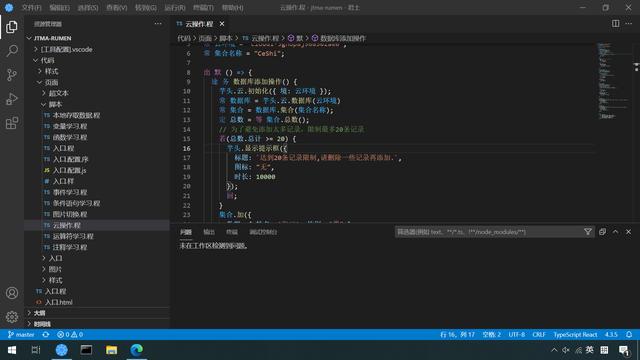Open Task View on the taskbar

point(36,350)
